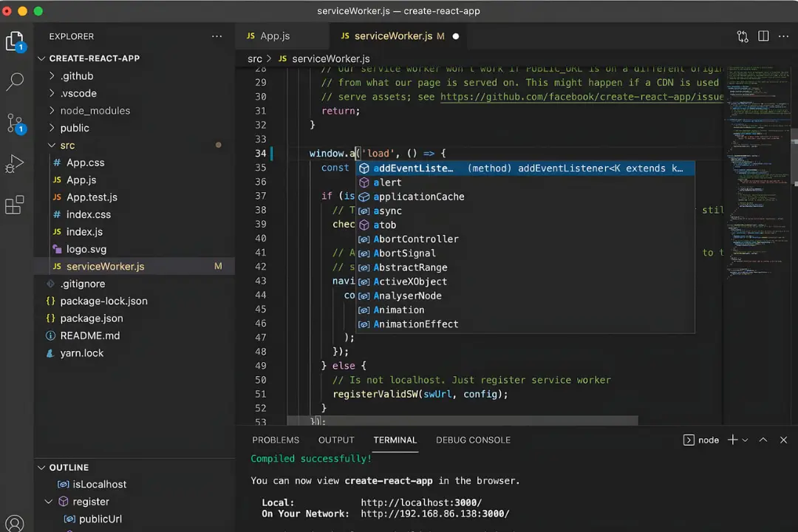Select publicUrl in the outline
The height and width of the screenshot is (532, 798).
[134, 519]
